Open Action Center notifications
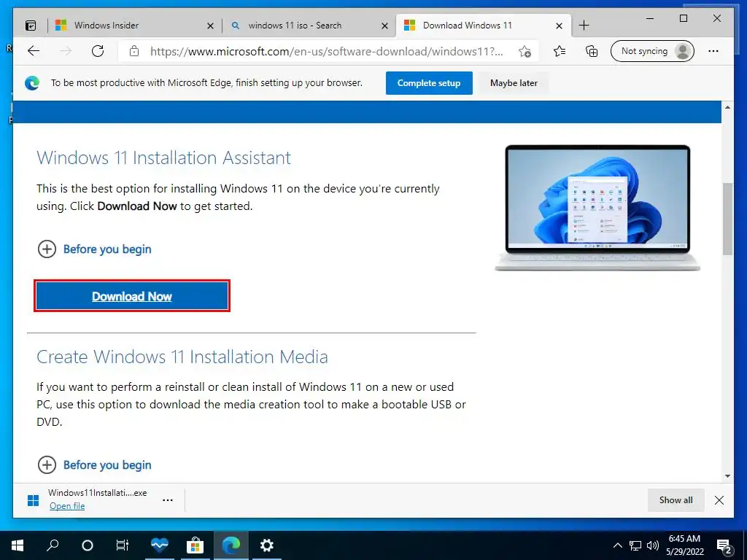The image size is (747, 560). (x=724, y=545)
